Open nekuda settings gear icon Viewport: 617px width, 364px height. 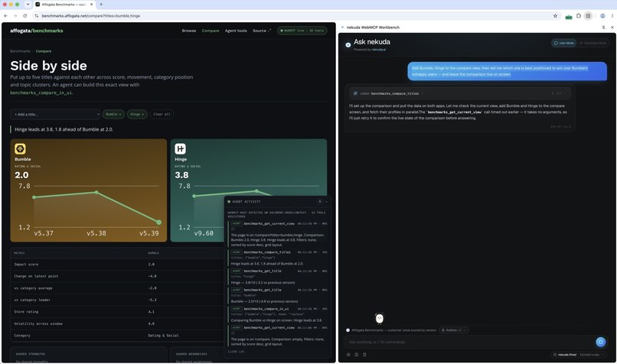[x=348, y=355]
